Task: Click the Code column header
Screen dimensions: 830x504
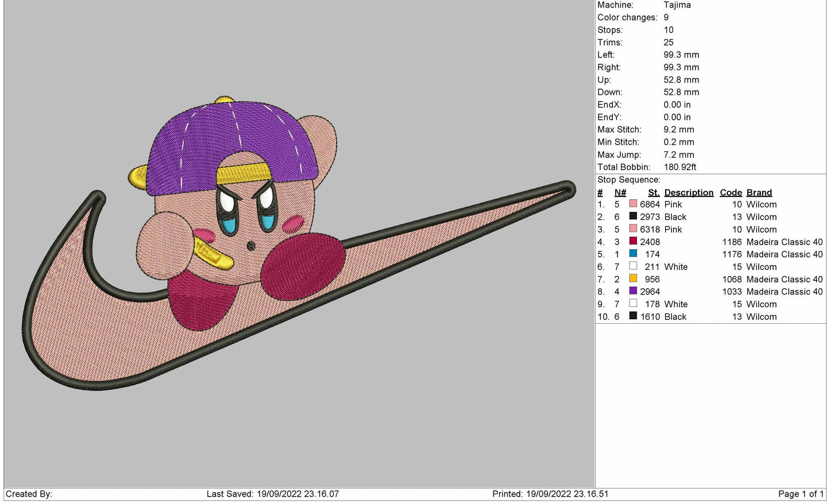Action: tap(731, 193)
